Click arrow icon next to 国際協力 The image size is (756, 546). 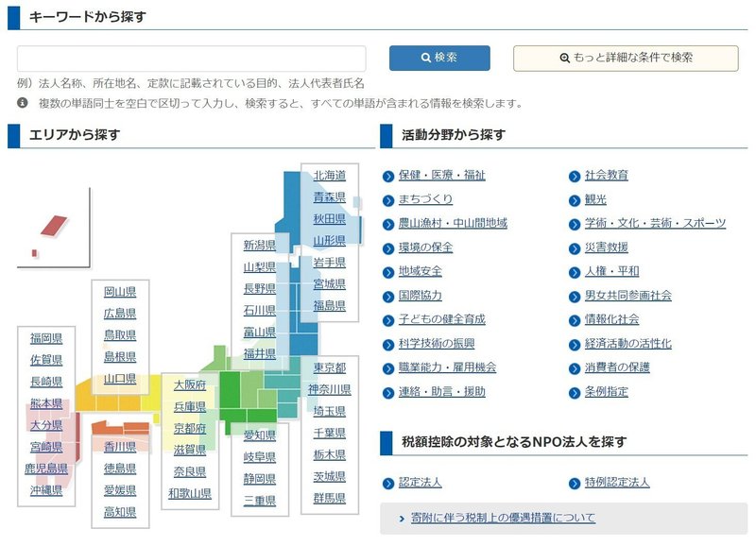(x=388, y=297)
